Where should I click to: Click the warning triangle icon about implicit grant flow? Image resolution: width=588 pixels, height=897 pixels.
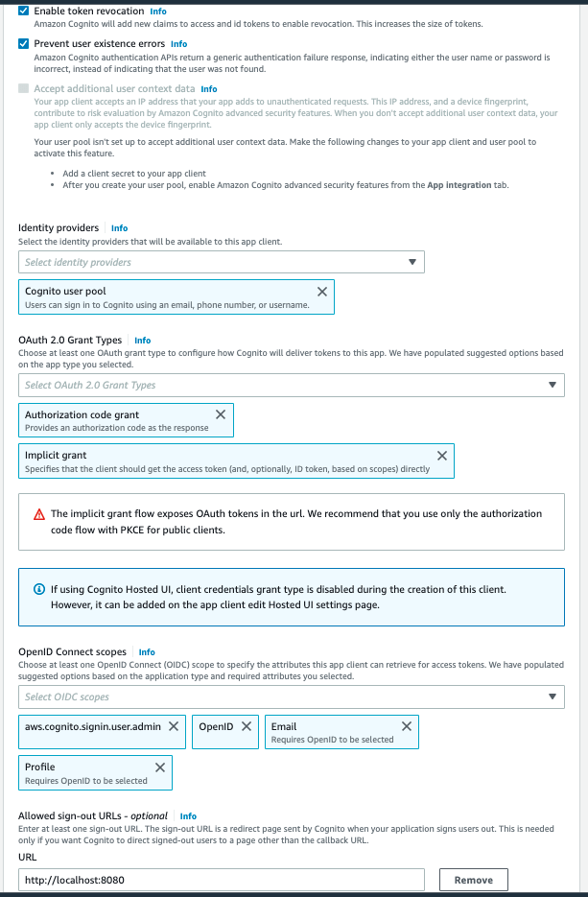point(38,513)
